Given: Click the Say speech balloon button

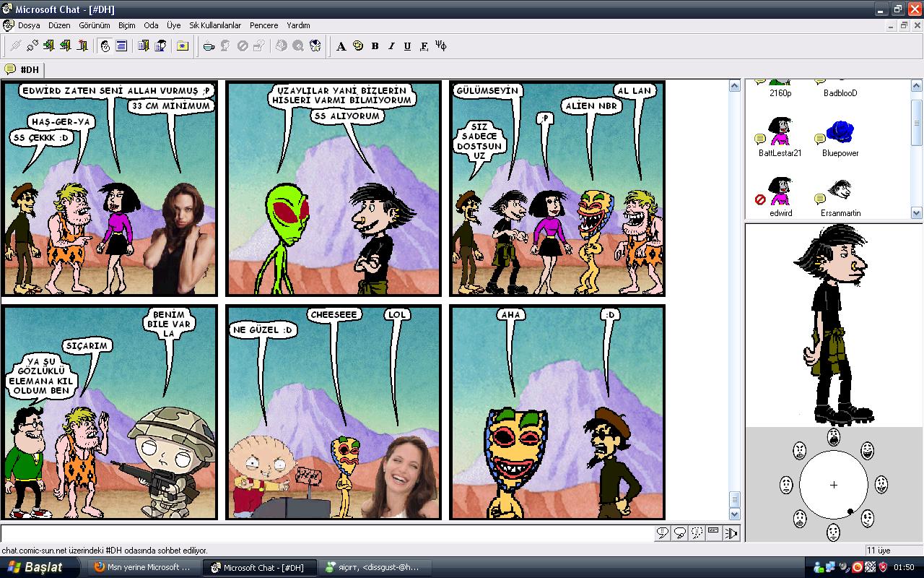Looking at the screenshot, I should point(662,533).
